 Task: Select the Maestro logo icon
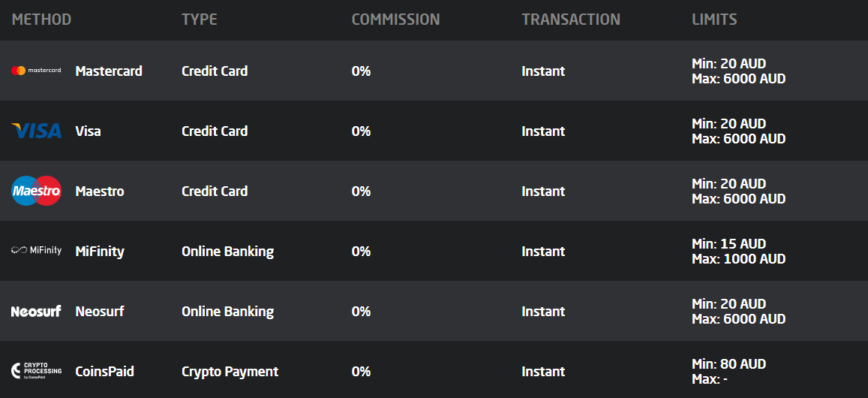(x=36, y=191)
